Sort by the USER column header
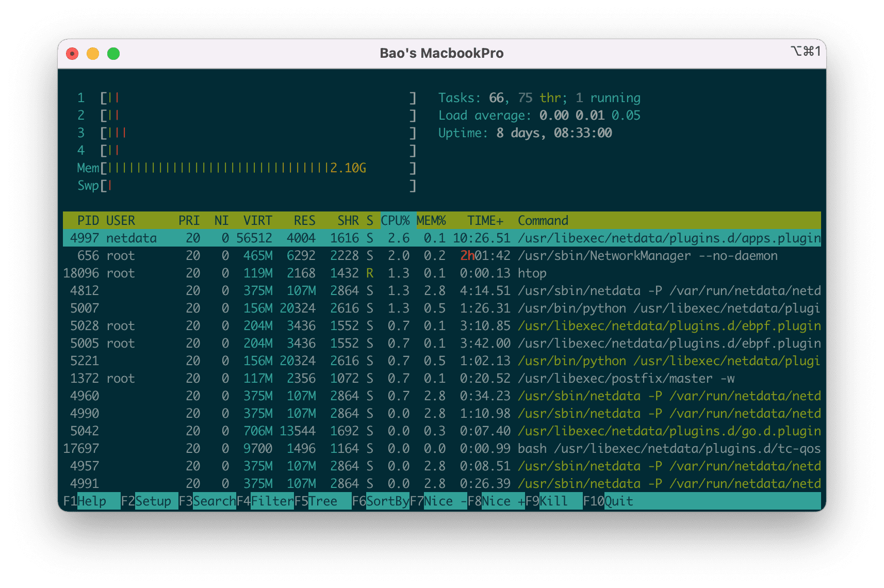Image resolution: width=884 pixels, height=588 pixels. coord(121,220)
